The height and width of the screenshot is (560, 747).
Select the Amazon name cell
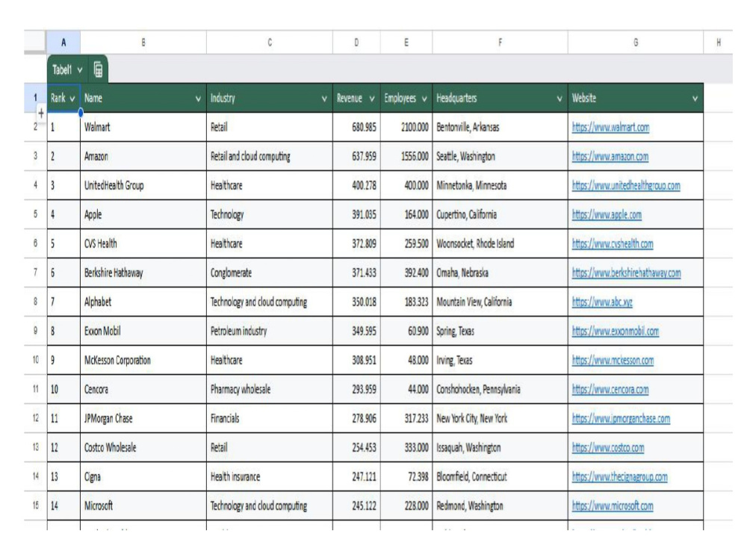point(143,156)
